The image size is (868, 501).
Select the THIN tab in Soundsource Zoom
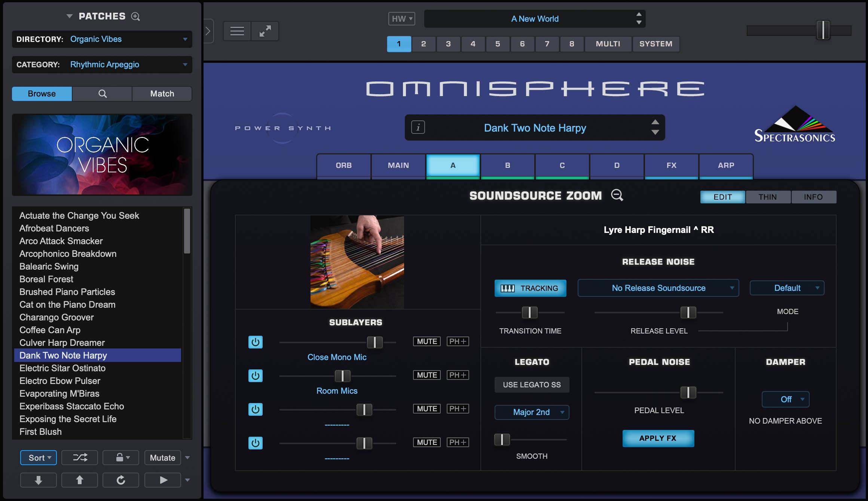click(x=768, y=197)
